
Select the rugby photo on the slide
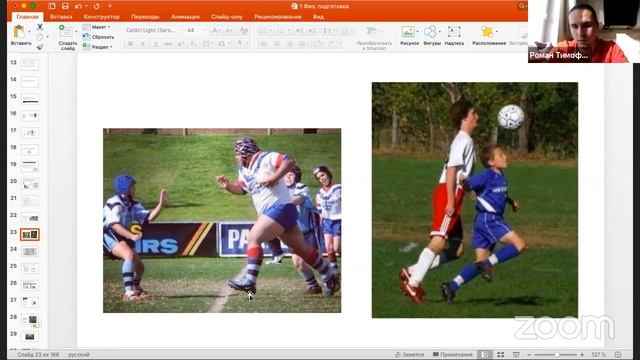tap(222, 220)
